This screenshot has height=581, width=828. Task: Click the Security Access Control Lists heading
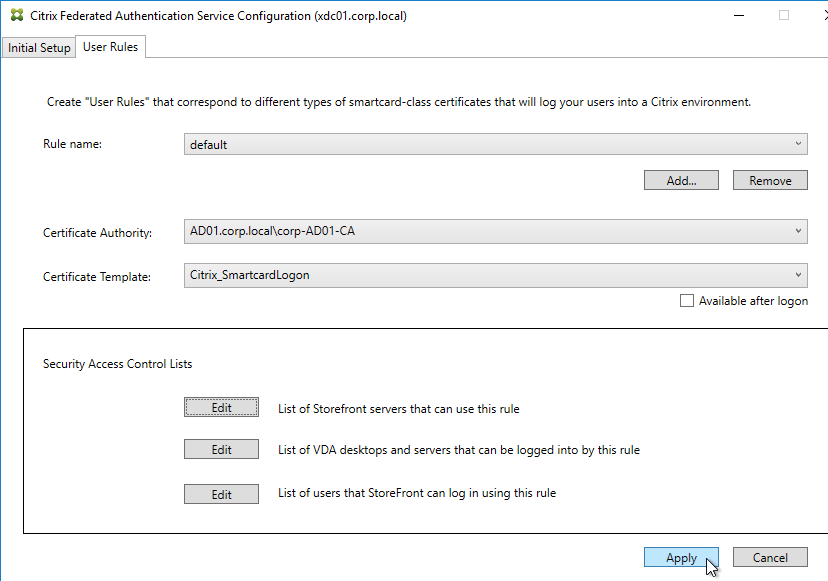117,364
